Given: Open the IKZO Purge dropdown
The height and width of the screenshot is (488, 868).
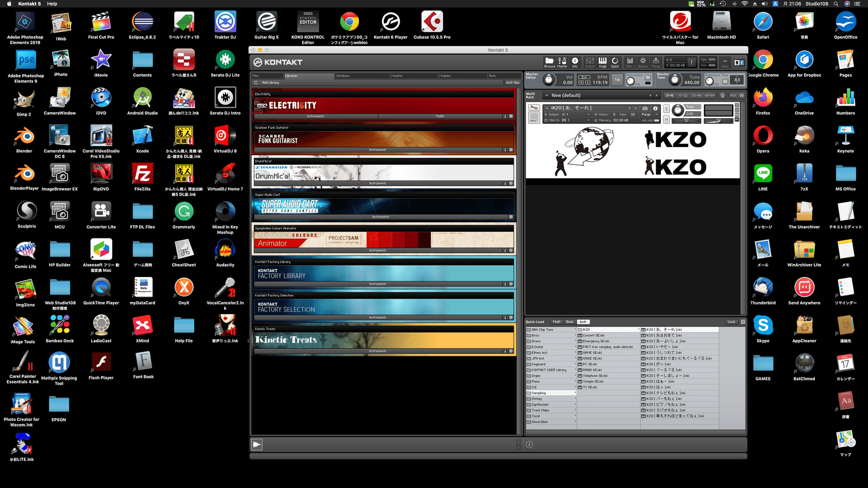Looking at the screenshot, I should 649,114.
